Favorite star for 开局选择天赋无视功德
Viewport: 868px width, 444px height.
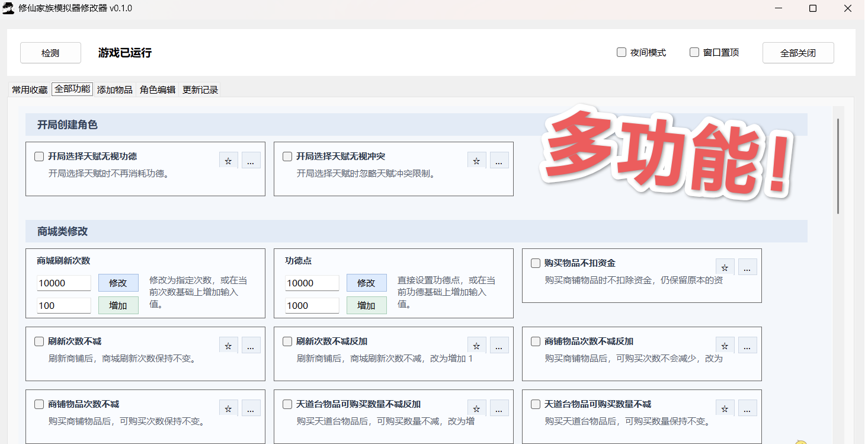229,161
